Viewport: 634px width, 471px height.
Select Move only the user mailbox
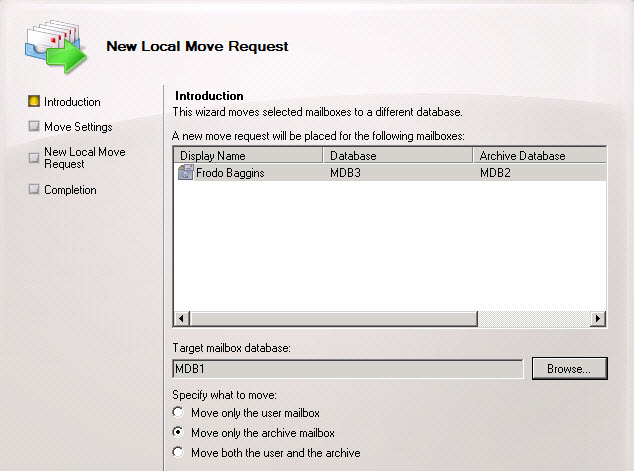click(179, 413)
